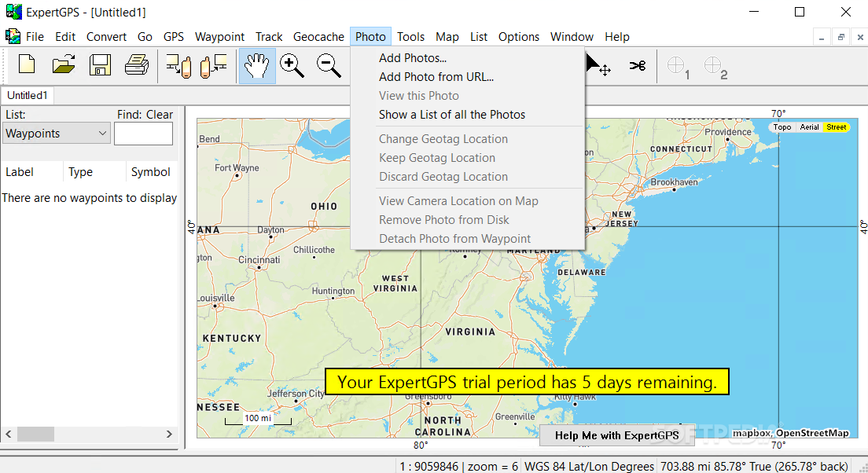The height and width of the screenshot is (473, 868).
Task: Select the scissors Split tool
Action: click(x=637, y=65)
